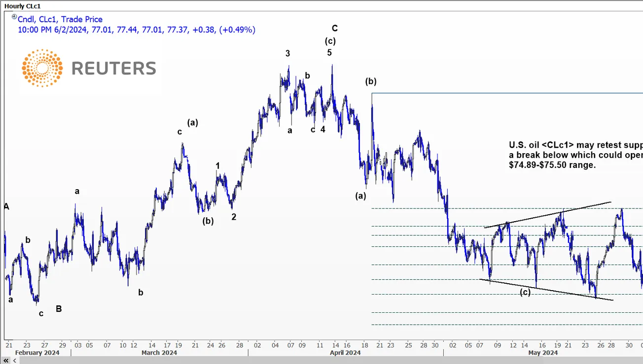Select the bold wave label B
The height and width of the screenshot is (364, 643).
[x=59, y=309]
